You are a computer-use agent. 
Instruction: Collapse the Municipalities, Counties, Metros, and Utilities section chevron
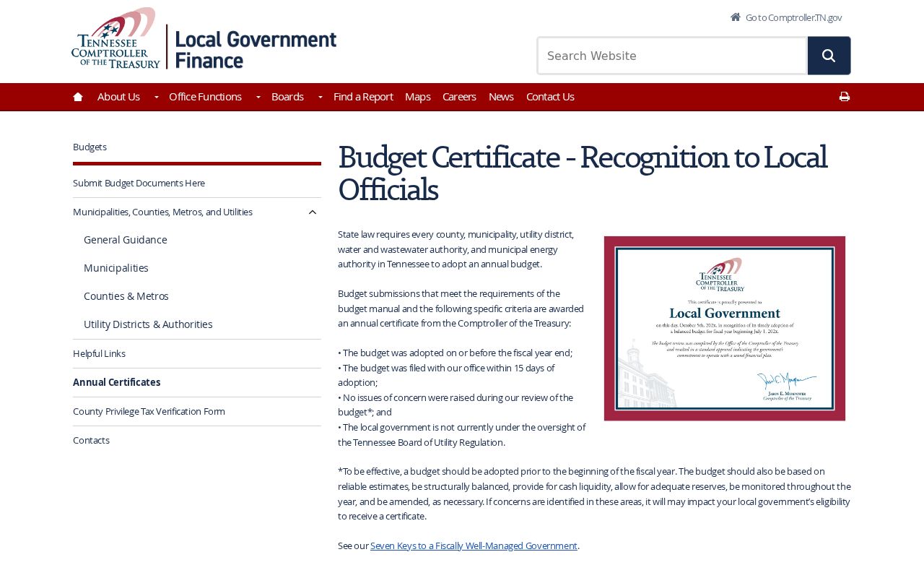(x=313, y=212)
